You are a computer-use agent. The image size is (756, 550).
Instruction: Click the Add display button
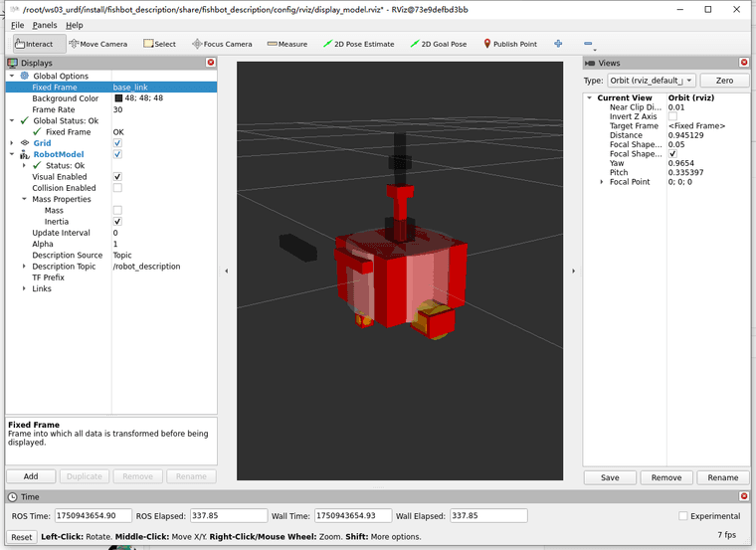31,476
